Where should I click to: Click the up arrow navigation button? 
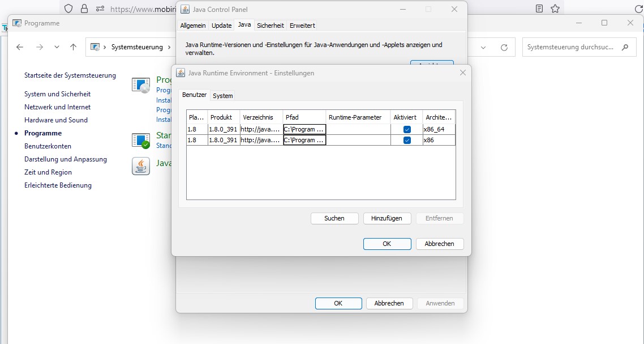point(73,47)
